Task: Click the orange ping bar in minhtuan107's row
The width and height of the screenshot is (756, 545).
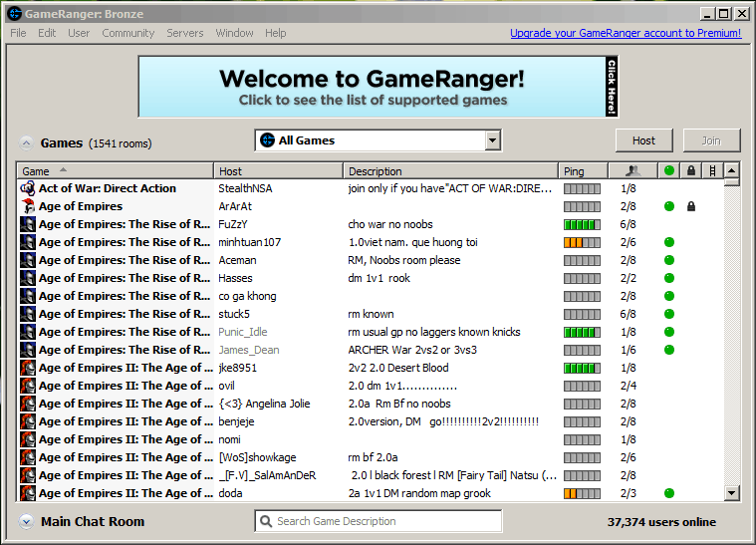Action: pos(582,242)
